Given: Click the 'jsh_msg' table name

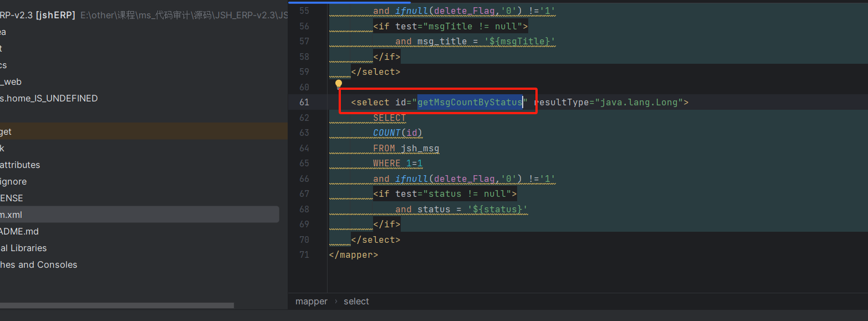Looking at the screenshot, I should 420,148.
